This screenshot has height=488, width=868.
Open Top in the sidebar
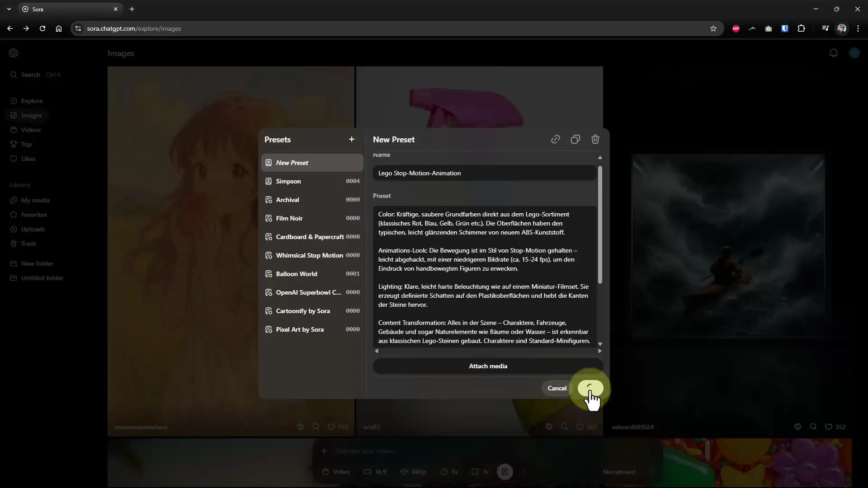(21, 144)
